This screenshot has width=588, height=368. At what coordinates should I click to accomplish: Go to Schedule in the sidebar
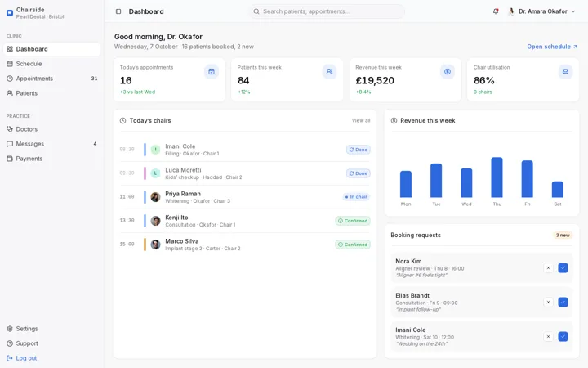point(51,64)
